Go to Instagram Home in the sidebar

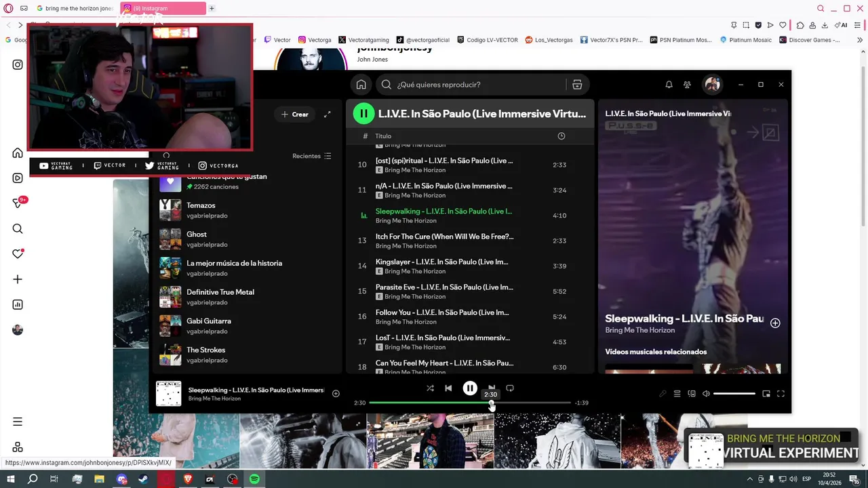pos(18,153)
